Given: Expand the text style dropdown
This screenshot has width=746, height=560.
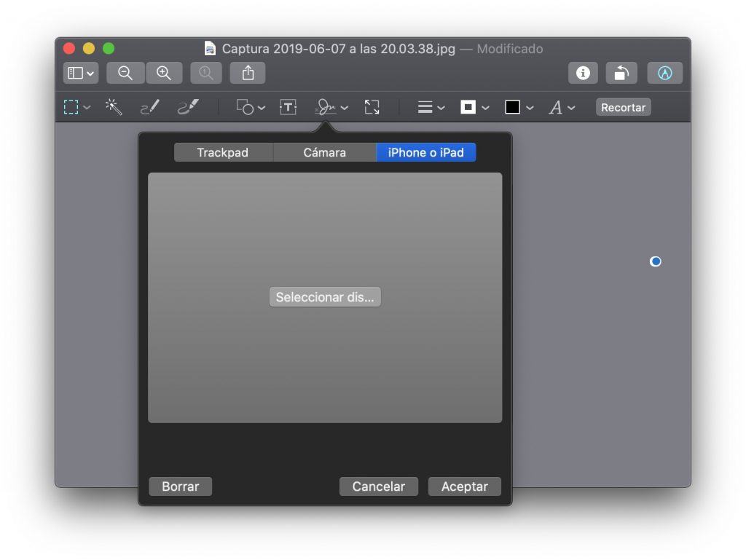Looking at the screenshot, I should coord(559,107).
